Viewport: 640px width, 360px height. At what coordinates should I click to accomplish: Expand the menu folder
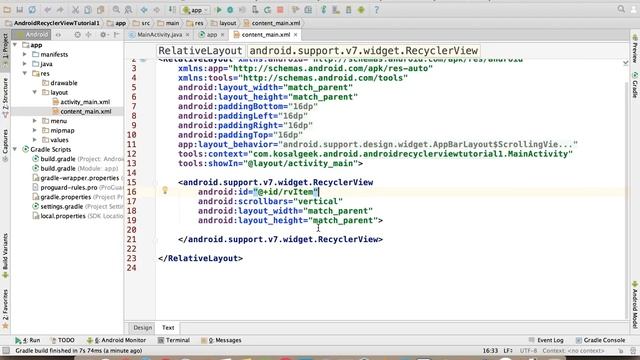coord(35,121)
